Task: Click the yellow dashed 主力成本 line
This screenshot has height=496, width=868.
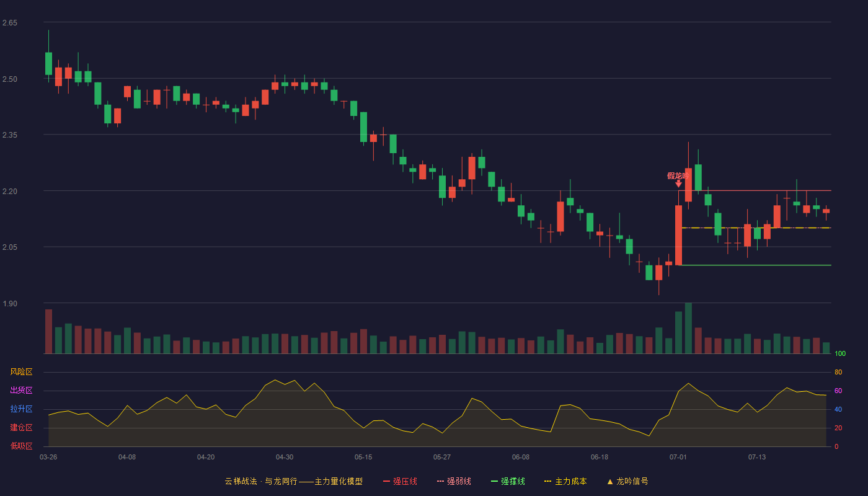Action: click(x=755, y=228)
